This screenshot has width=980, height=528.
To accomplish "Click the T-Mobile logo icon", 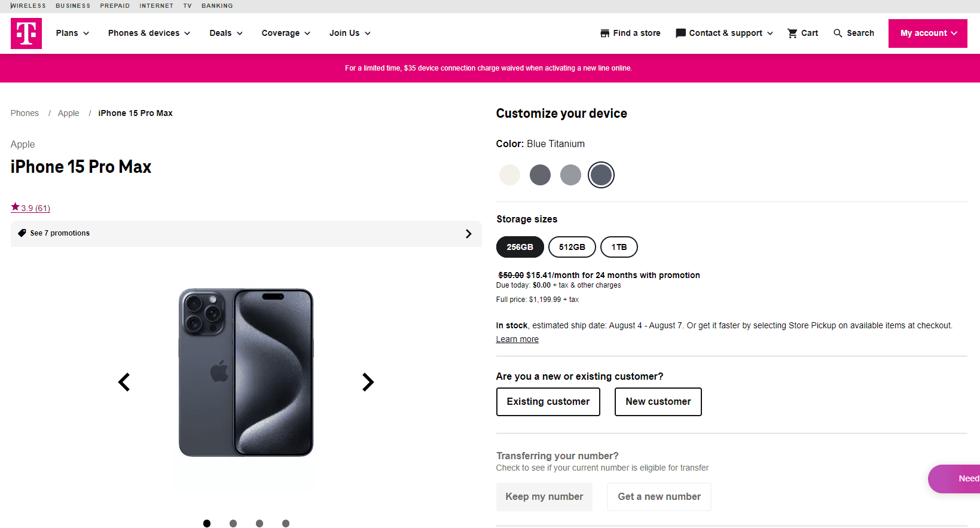I will click(26, 33).
